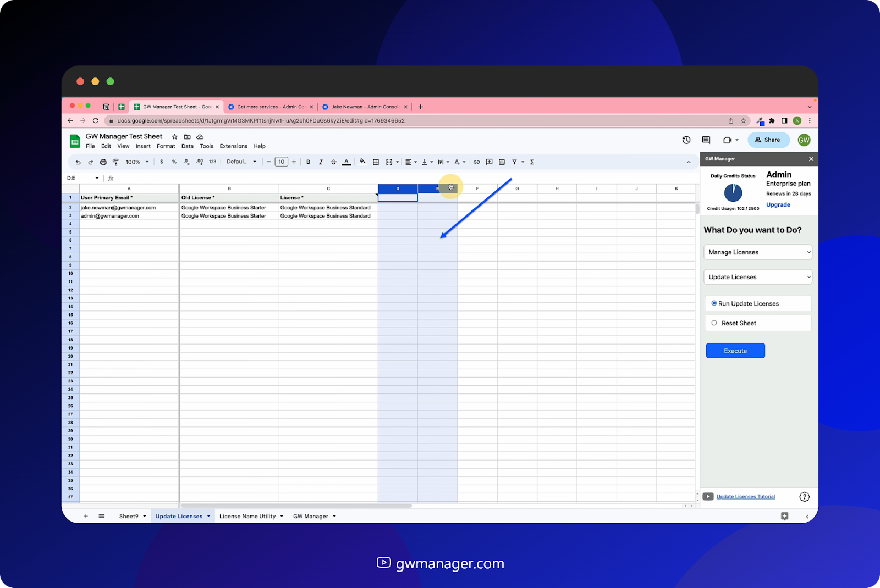Insert a chart with toolbar icon

(502, 162)
